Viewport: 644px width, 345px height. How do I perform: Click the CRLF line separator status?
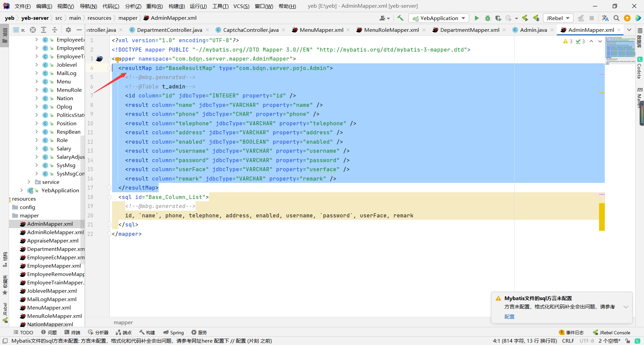pos(568,341)
